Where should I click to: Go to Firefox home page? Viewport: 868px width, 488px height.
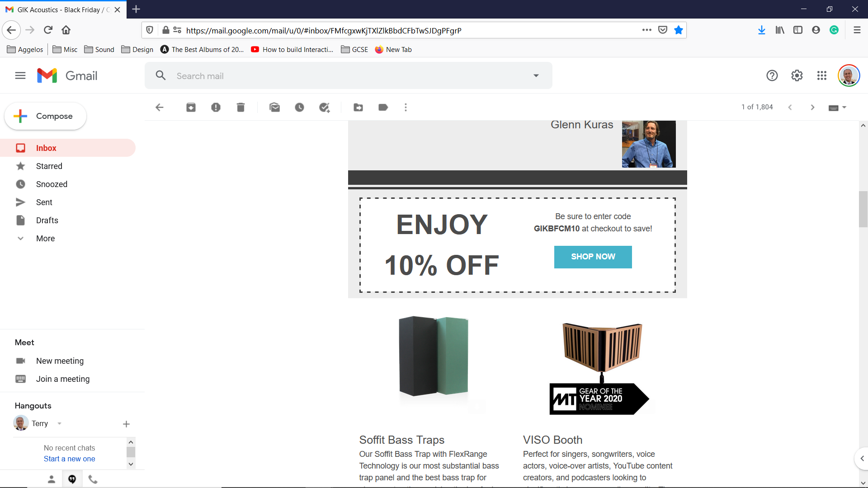[66, 30]
